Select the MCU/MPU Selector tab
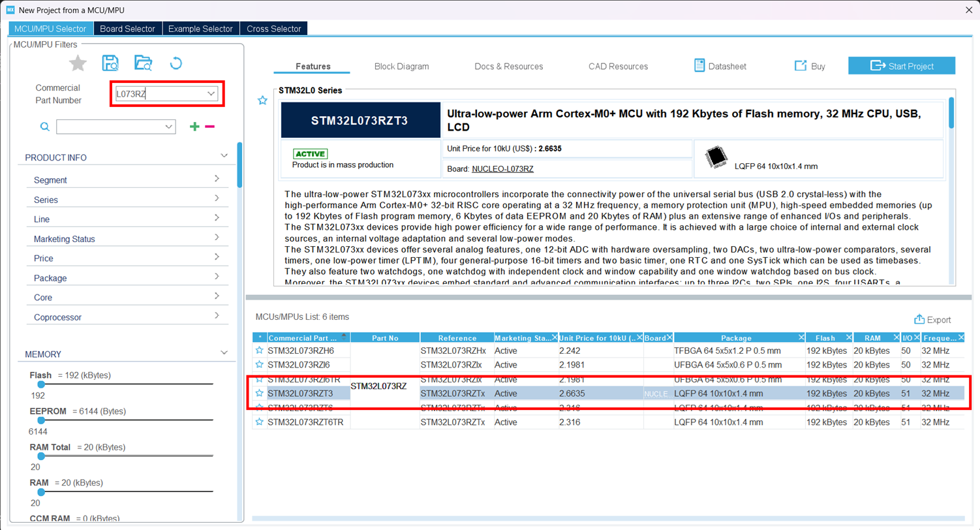 [50, 29]
